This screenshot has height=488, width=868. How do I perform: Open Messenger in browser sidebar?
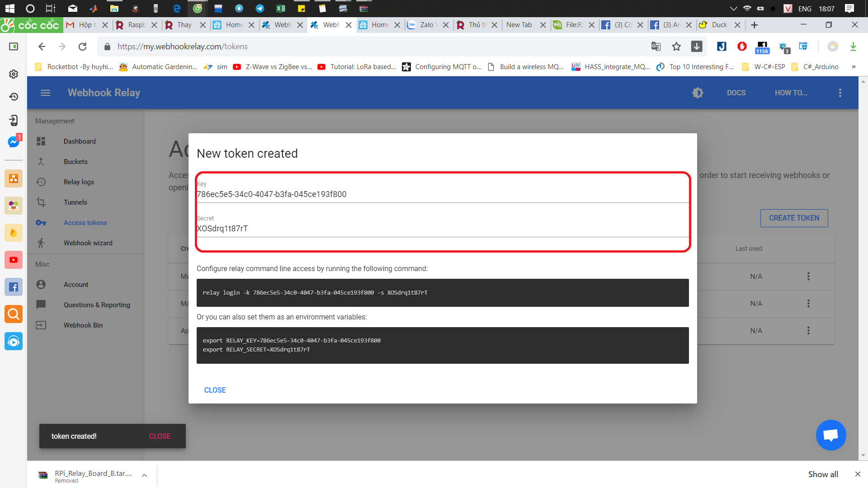[14, 141]
